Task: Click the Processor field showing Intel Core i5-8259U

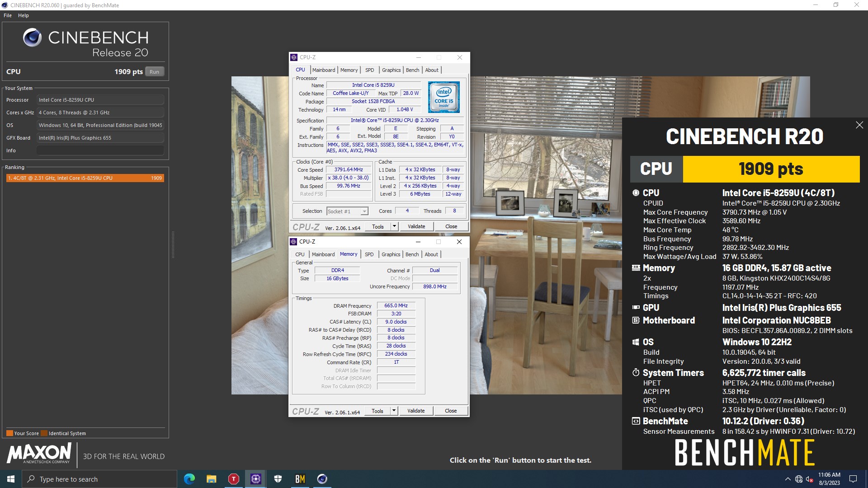Action: pos(100,100)
